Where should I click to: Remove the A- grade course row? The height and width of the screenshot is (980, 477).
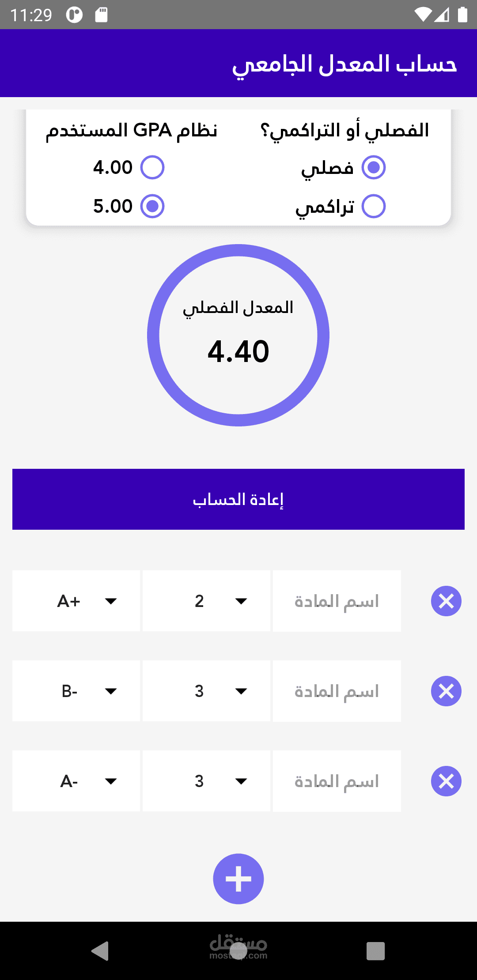click(446, 781)
